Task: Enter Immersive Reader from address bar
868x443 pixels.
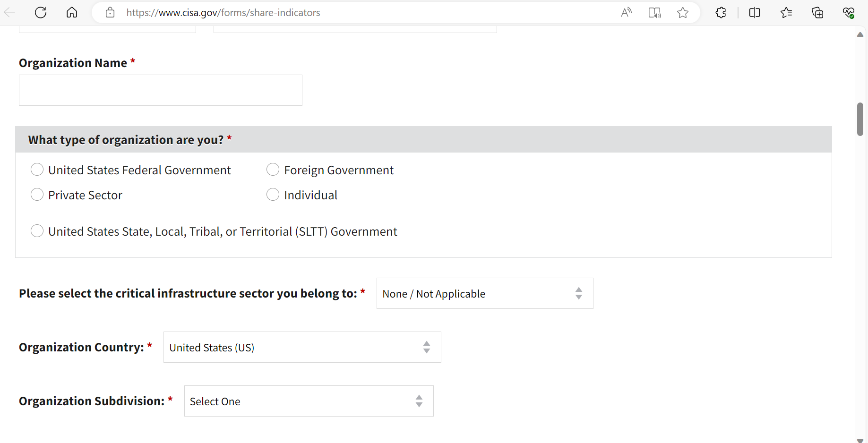Action: pyautogui.click(x=654, y=13)
